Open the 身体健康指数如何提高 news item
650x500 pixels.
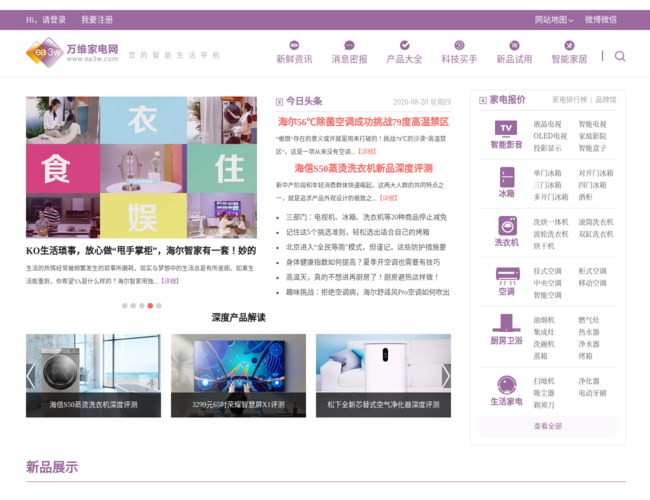363,262
